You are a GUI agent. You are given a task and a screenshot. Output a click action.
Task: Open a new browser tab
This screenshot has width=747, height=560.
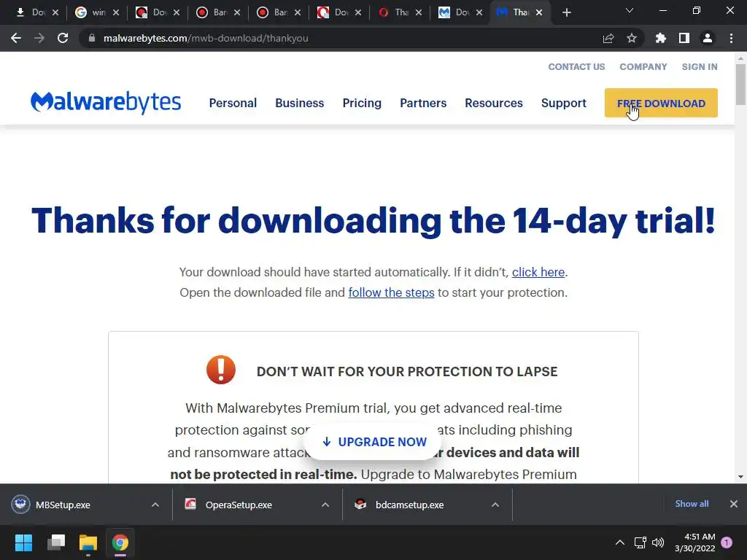566,12
